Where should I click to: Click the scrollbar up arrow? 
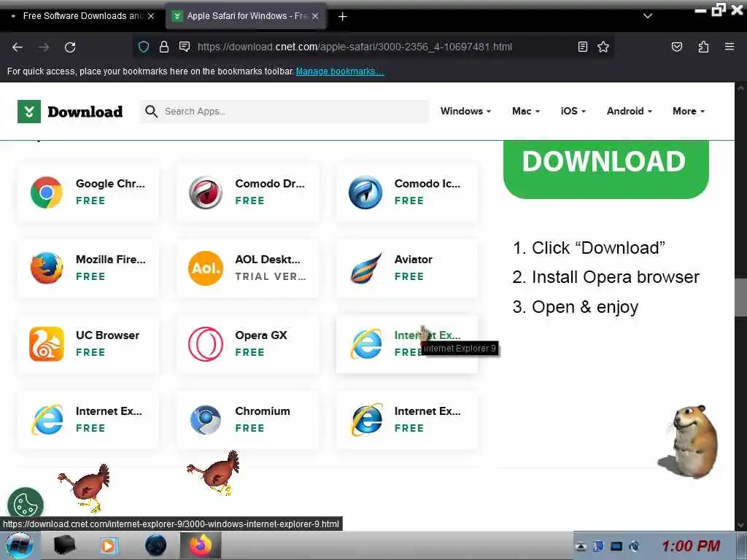coord(740,88)
